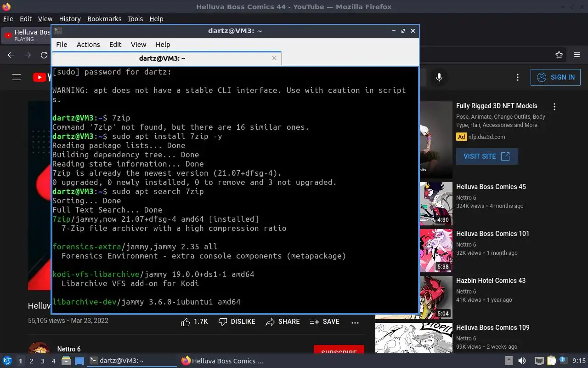588x368 pixels.
Task: Click the removable media eject tray icon
Action: pyautogui.click(x=509, y=361)
